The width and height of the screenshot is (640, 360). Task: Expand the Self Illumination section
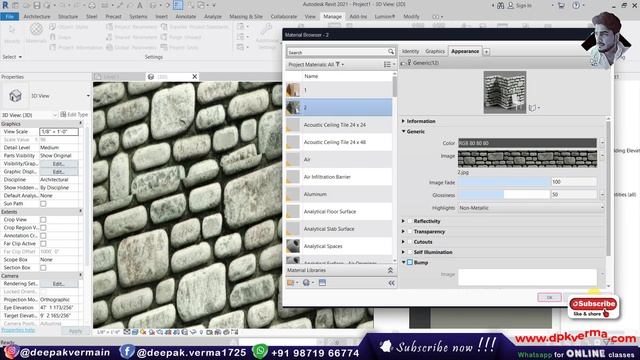[x=403, y=252]
